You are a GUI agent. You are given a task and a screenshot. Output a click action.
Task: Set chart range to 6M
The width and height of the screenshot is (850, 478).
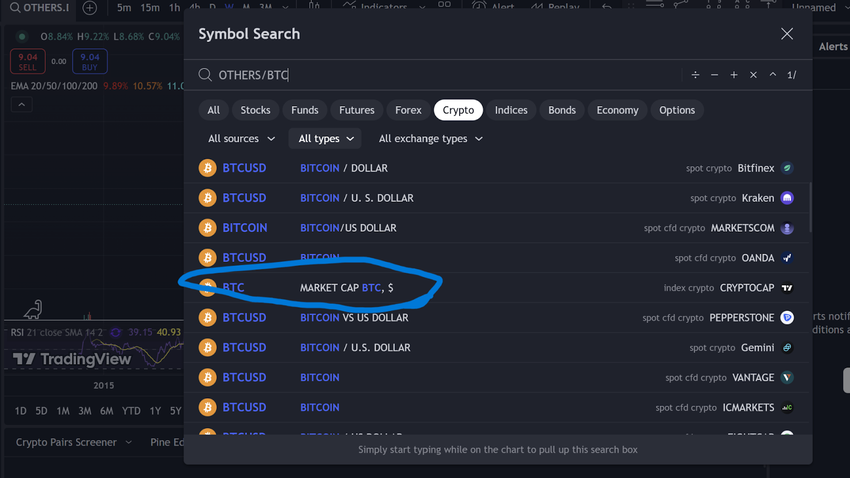(x=106, y=411)
